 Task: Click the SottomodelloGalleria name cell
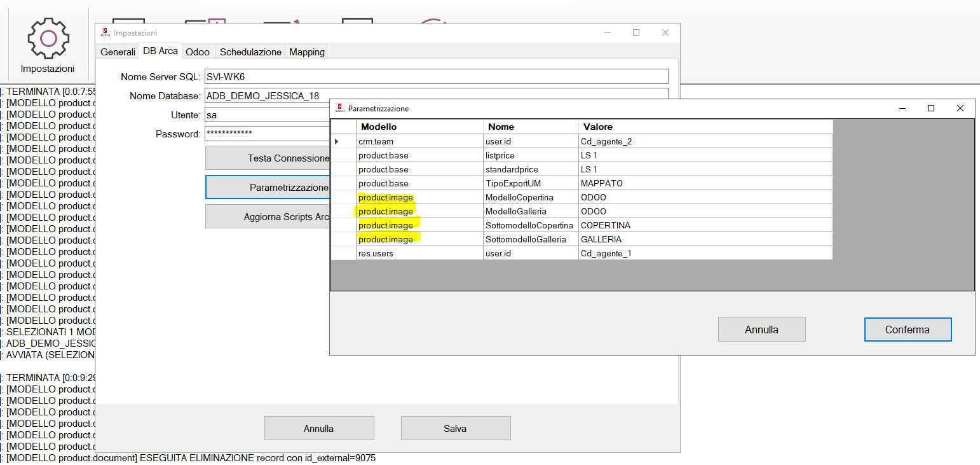pyautogui.click(x=531, y=239)
